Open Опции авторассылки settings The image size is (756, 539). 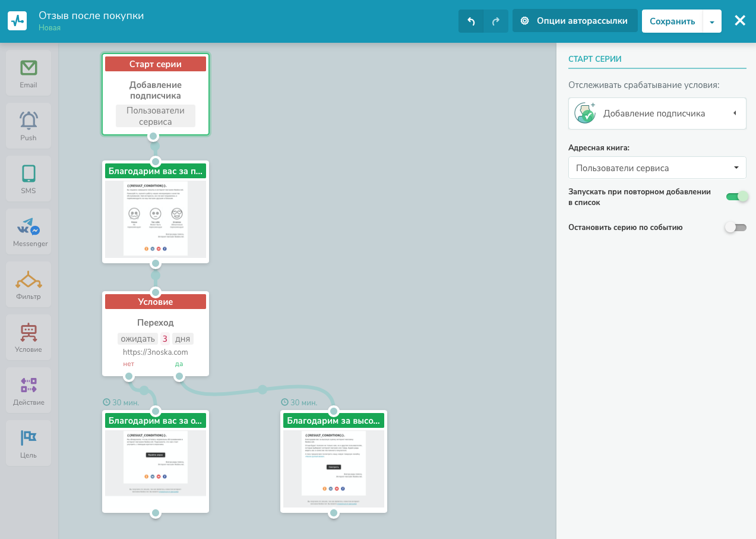(x=574, y=21)
